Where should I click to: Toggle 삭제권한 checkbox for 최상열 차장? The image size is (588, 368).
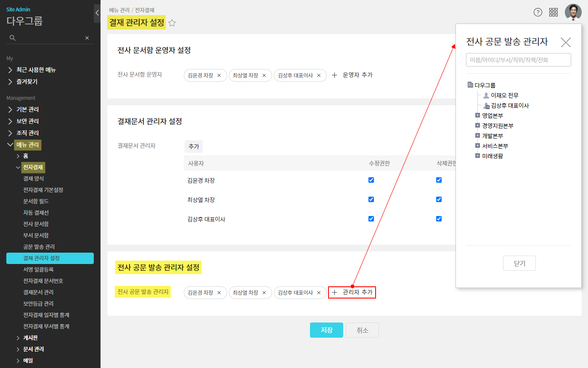click(439, 199)
